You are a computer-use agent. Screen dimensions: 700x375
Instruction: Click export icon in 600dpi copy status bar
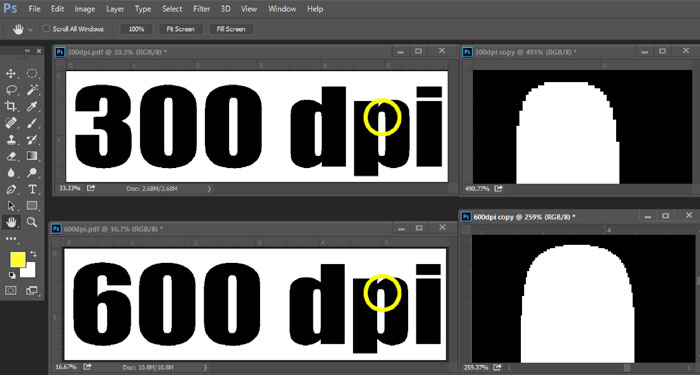coord(496,368)
